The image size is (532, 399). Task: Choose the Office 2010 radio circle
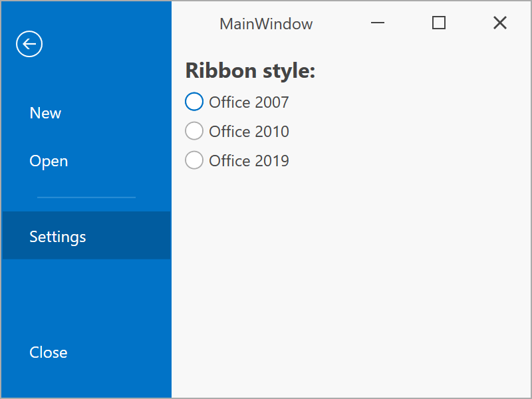[194, 131]
